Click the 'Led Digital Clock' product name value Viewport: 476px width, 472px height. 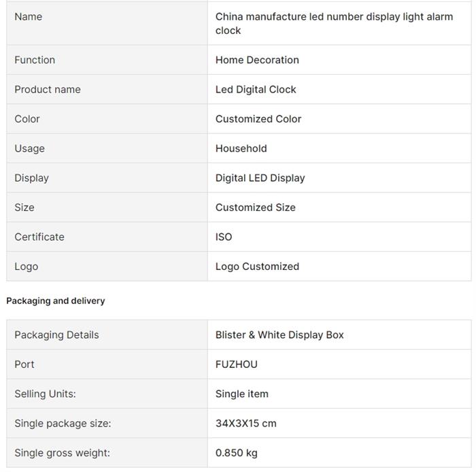[256, 89]
